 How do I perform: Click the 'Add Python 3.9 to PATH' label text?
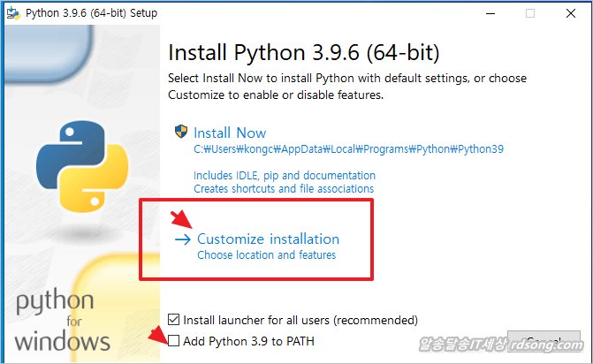tap(248, 341)
